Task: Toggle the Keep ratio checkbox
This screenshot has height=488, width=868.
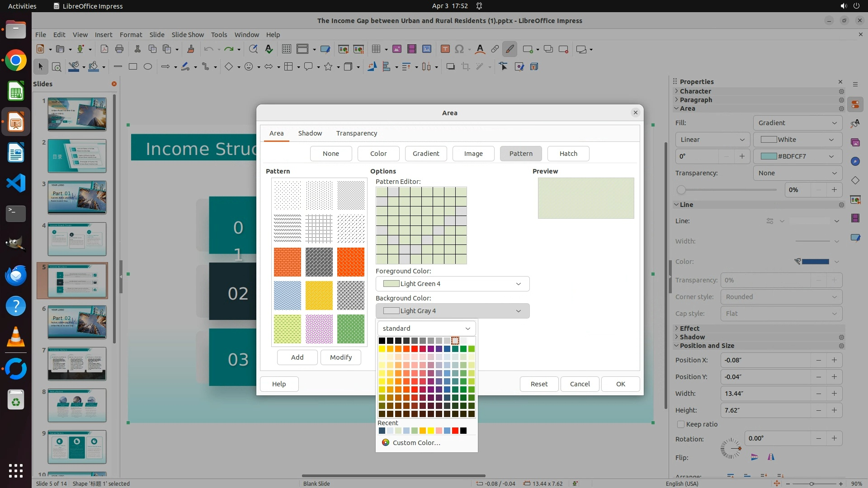Action: click(681, 424)
